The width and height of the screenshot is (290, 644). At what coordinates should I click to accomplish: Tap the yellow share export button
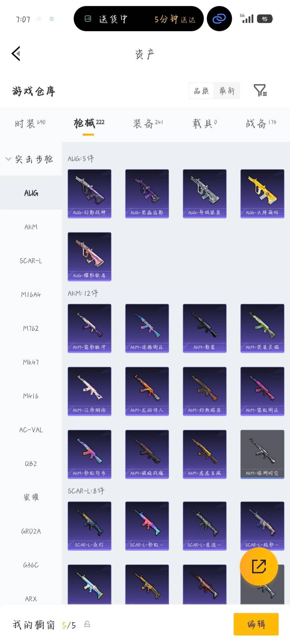click(259, 566)
